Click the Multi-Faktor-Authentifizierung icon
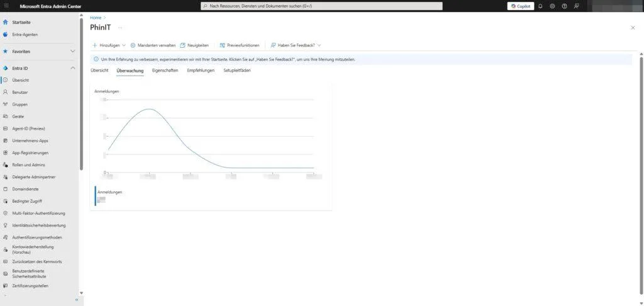This screenshot has height=306, width=644. tap(6, 213)
